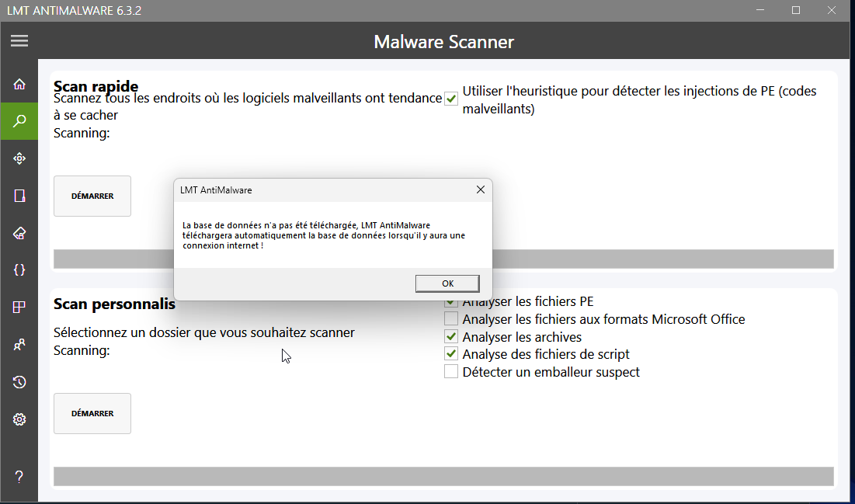Toggle Analyse des fichiers de script checkbox
The image size is (855, 504).
[451, 353]
